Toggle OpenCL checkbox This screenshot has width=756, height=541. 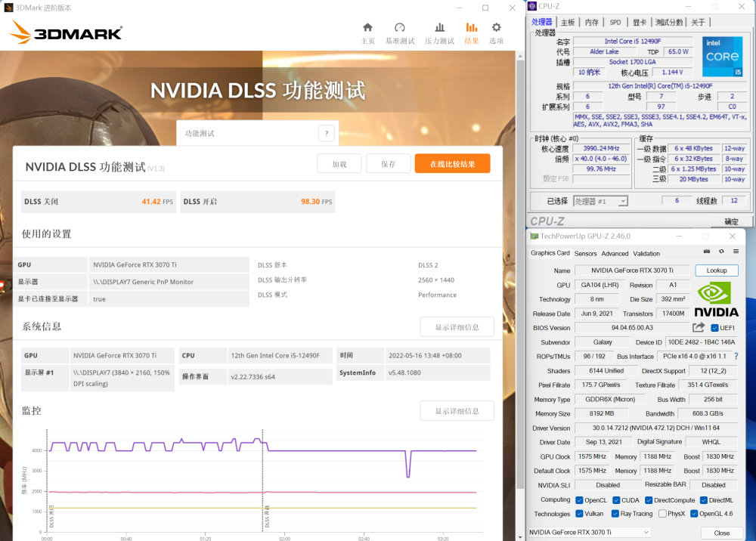click(580, 500)
